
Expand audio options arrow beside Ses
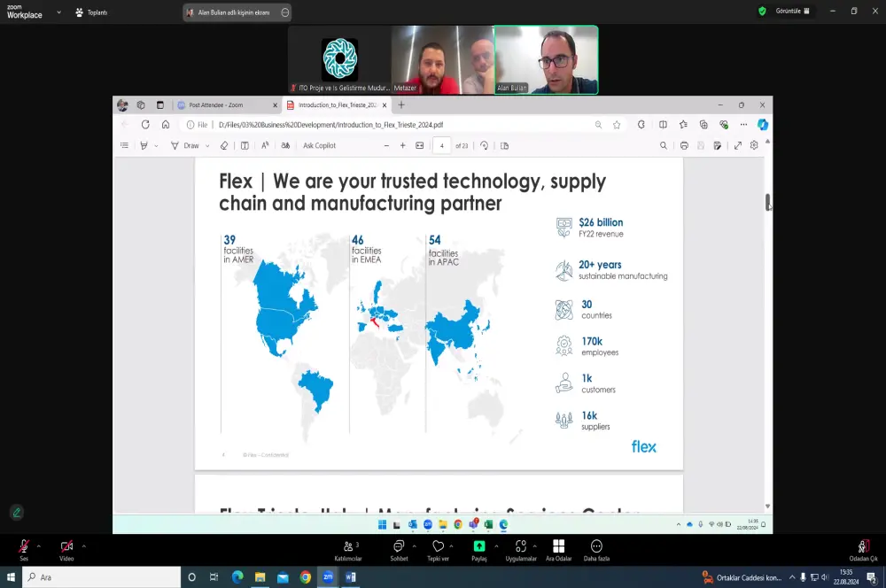[38, 546]
